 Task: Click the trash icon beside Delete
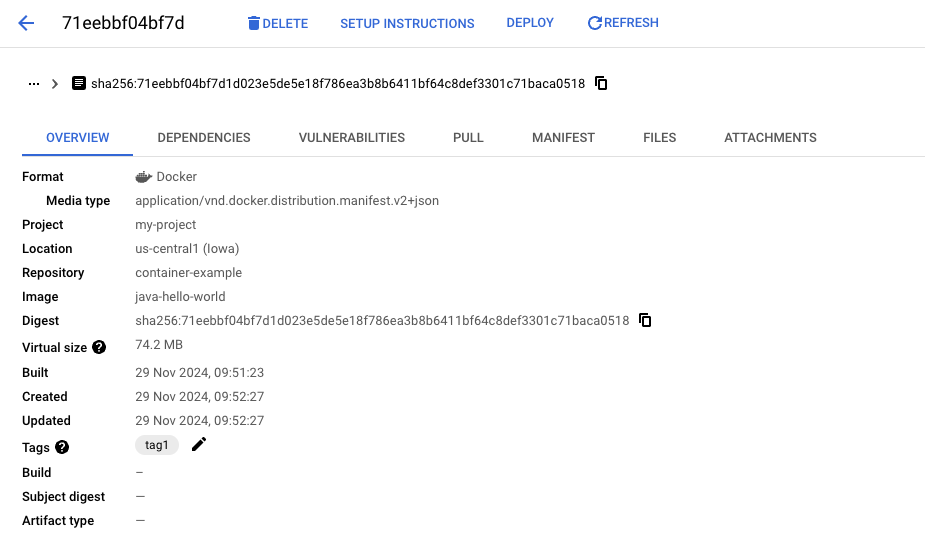point(254,23)
